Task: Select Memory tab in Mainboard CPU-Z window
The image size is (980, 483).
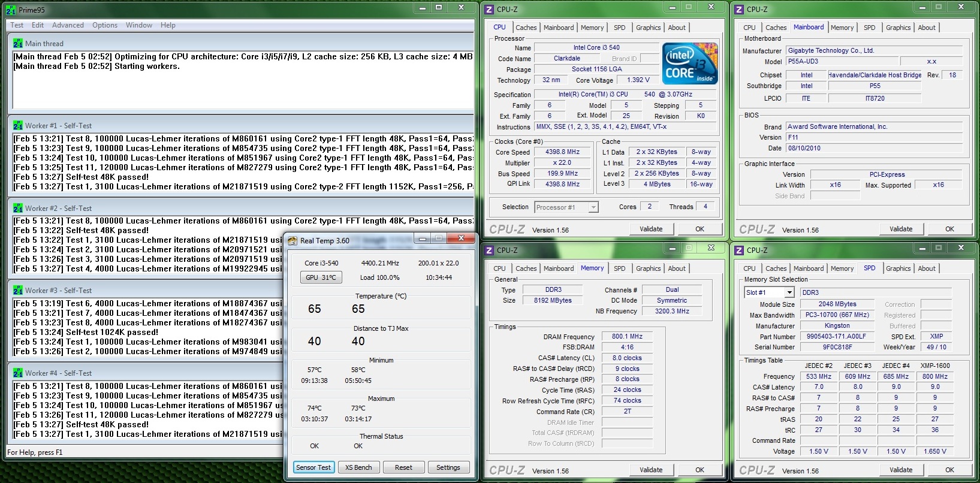Action: 842,28
